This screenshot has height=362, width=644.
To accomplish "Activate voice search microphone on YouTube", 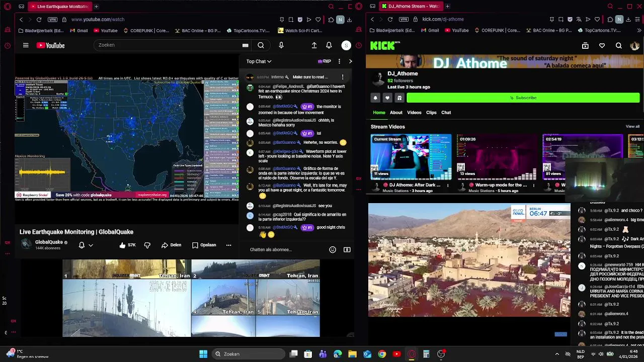I will (x=281, y=45).
